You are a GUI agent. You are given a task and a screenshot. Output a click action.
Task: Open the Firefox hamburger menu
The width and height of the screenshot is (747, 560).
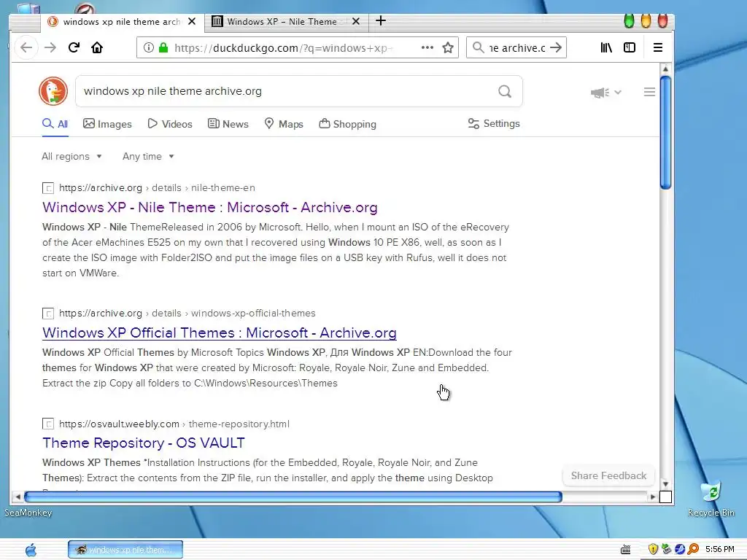coord(658,47)
